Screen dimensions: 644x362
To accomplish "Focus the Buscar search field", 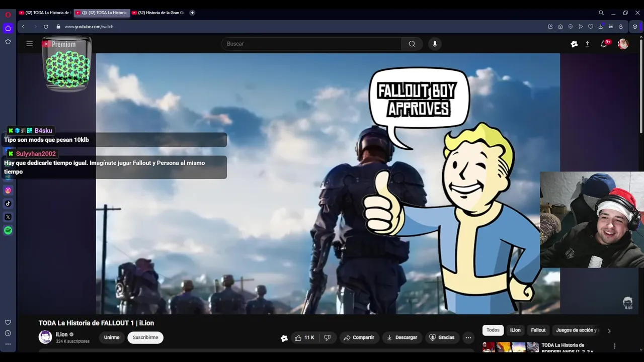I will pyautogui.click(x=311, y=44).
